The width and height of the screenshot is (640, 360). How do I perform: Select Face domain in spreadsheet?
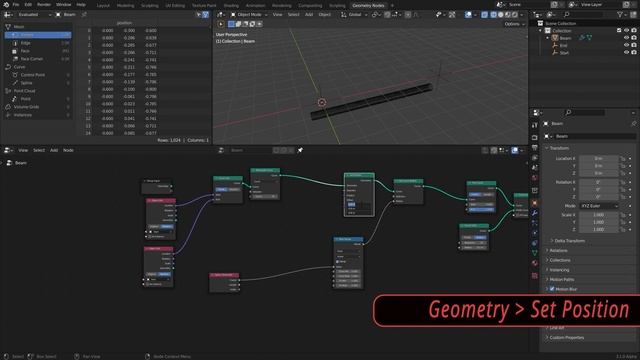click(25, 51)
